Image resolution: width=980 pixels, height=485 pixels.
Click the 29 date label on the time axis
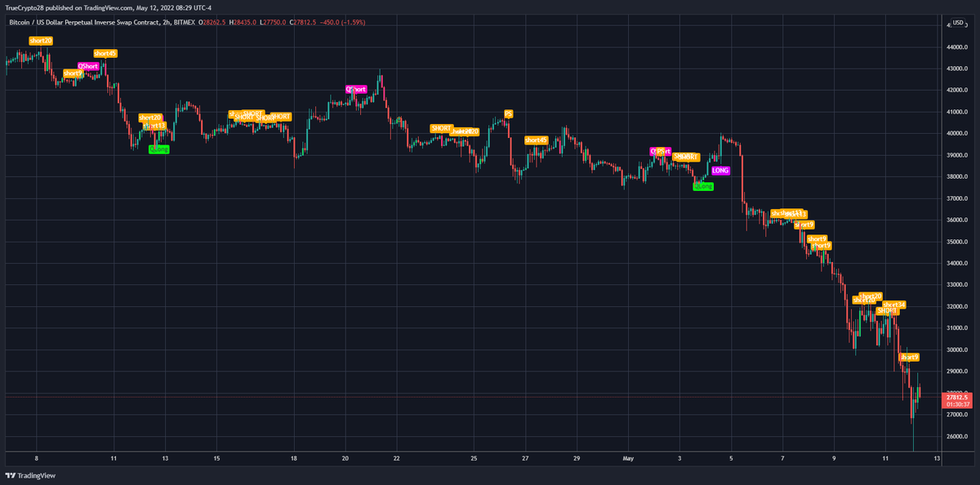tap(577, 459)
